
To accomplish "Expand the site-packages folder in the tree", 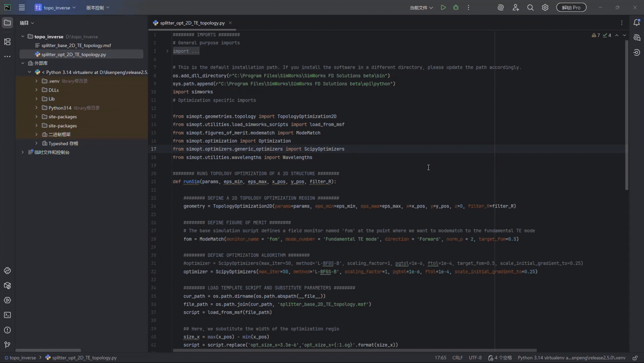I will (x=36, y=117).
